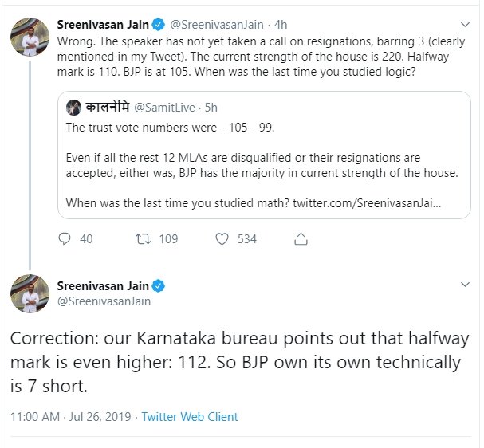The image size is (484, 448).
Task: Open the 11:00 AM · Jul 26, 2019 timestamp
Action: pyautogui.click(x=69, y=416)
